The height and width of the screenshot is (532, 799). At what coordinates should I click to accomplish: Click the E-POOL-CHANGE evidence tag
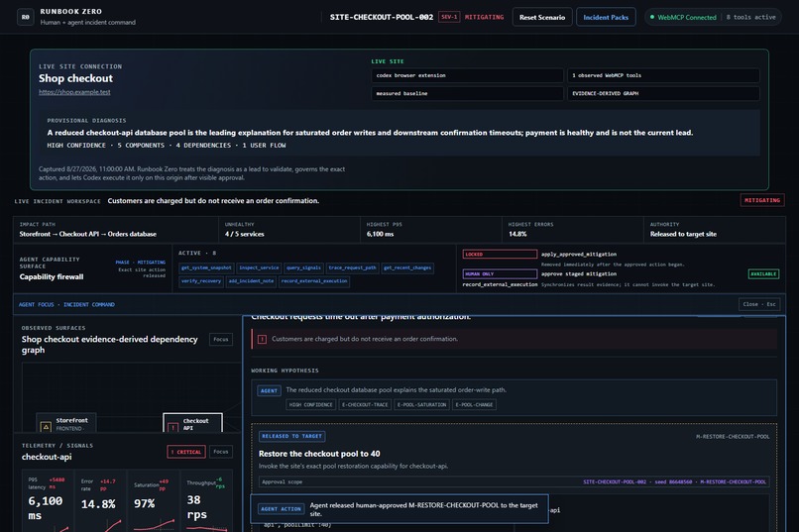(474, 405)
